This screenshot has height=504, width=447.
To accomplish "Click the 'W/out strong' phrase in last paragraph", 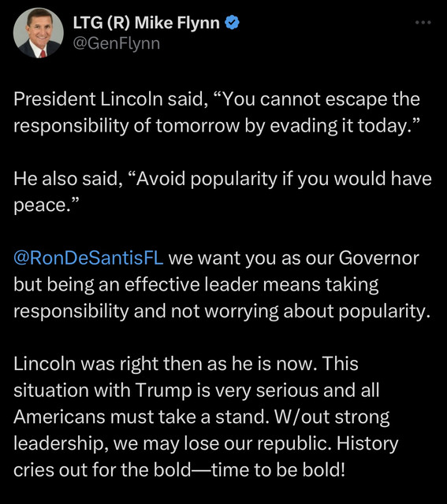I will pyautogui.click(x=332, y=417).
